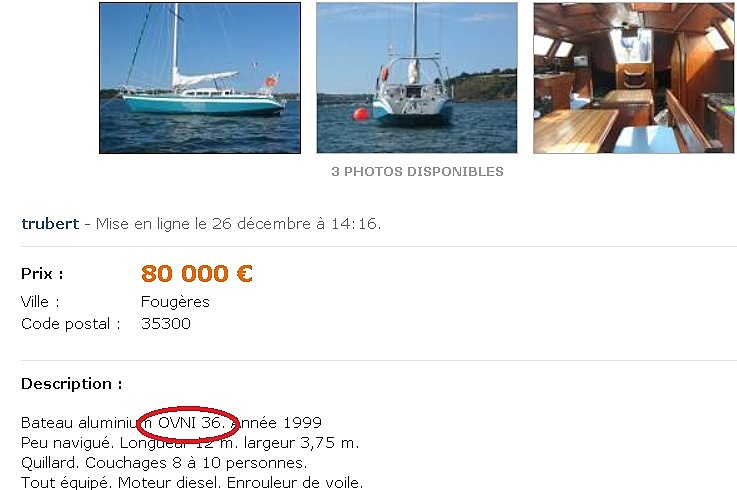Click the 80 000 € price
Screen dimensions: 737x490
(x=197, y=274)
